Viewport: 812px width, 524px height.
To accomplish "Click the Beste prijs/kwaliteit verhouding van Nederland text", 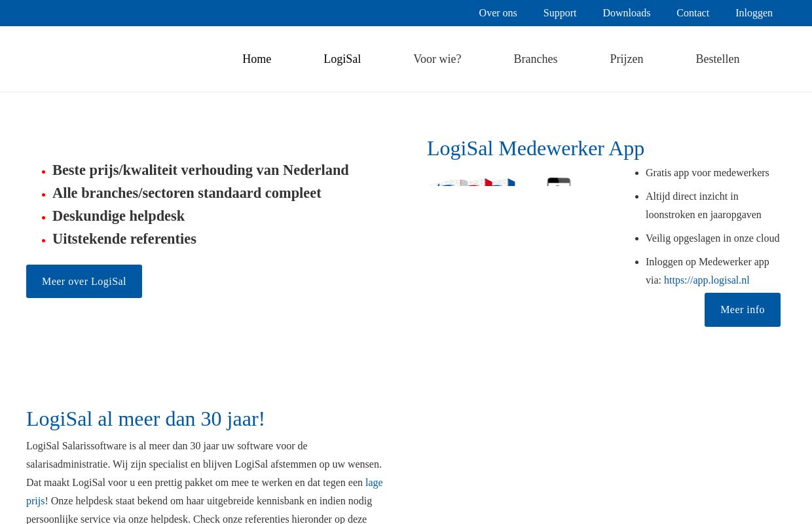I will click(200, 170).
